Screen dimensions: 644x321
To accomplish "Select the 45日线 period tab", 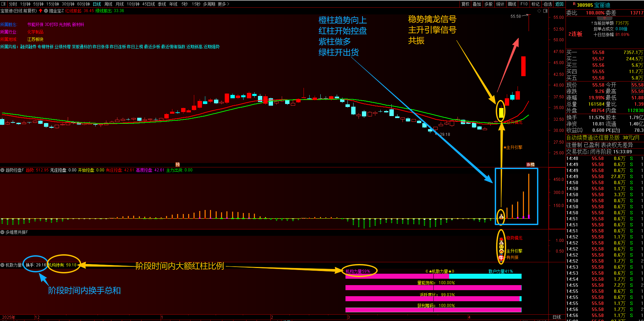I will click(149, 4).
